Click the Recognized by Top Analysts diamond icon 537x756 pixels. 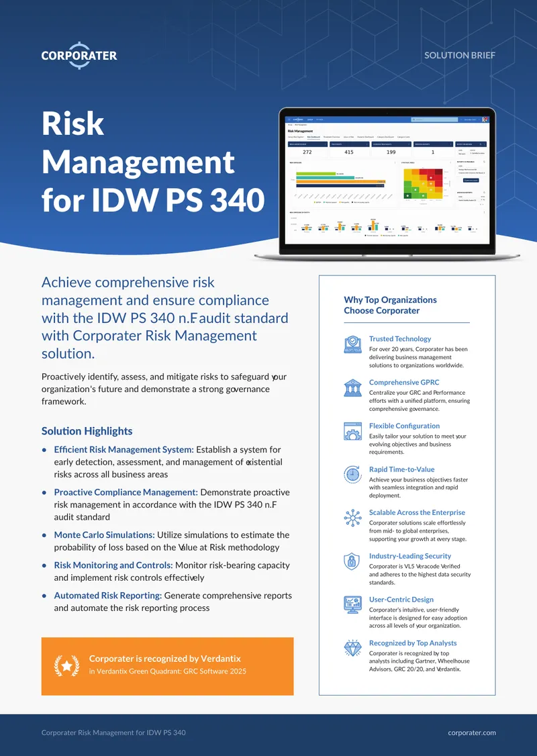pyautogui.click(x=353, y=648)
